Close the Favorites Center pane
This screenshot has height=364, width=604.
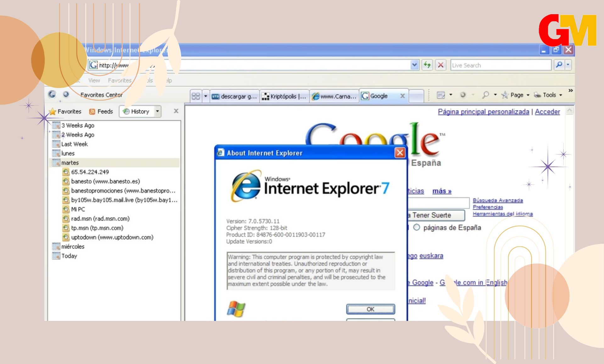(x=176, y=111)
